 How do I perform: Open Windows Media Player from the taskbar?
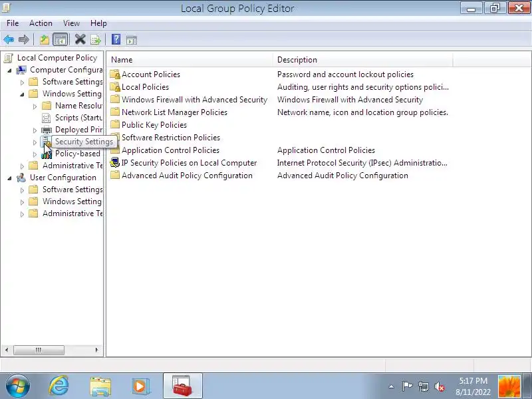141,386
